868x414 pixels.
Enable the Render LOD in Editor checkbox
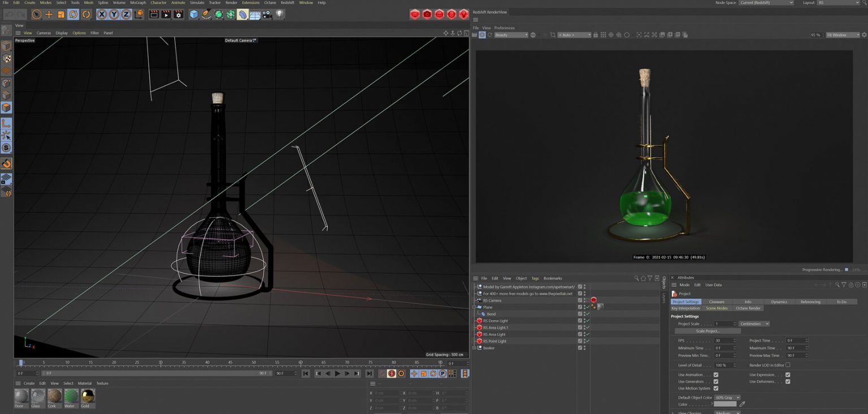788,365
